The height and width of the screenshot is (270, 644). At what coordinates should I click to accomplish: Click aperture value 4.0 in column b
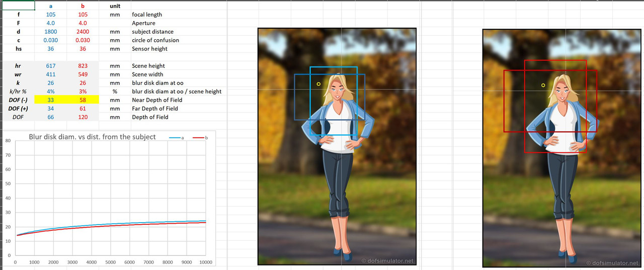[83, 23]
